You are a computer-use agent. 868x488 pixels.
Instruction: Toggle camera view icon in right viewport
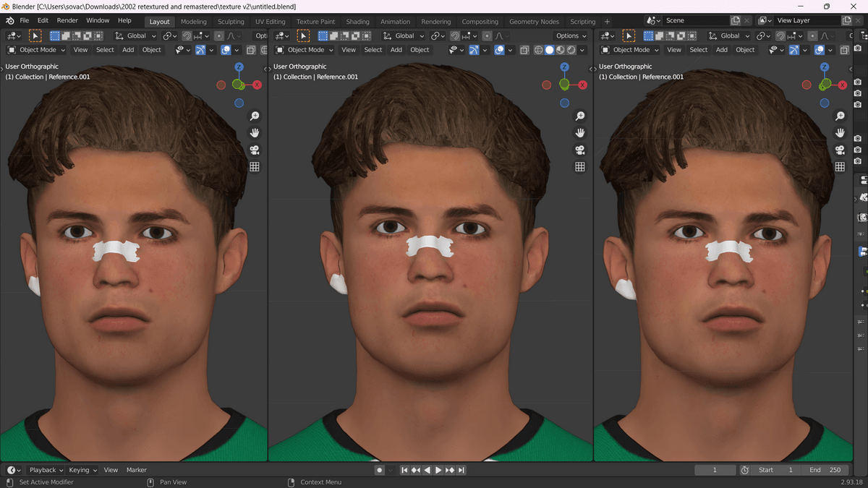pos(840,150)
